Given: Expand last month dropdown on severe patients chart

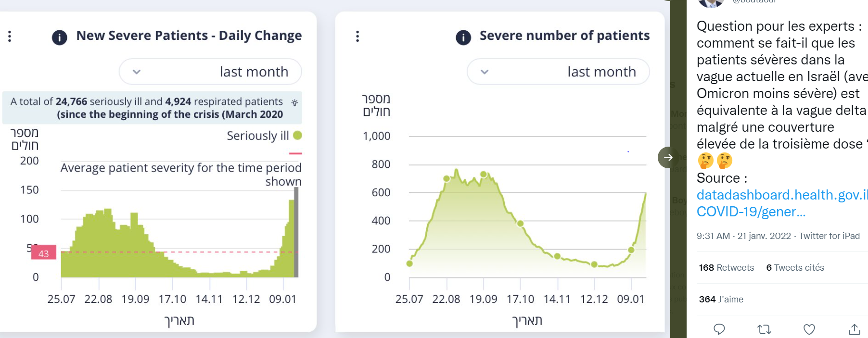Looking at the screenshot, I should (558, 72).
